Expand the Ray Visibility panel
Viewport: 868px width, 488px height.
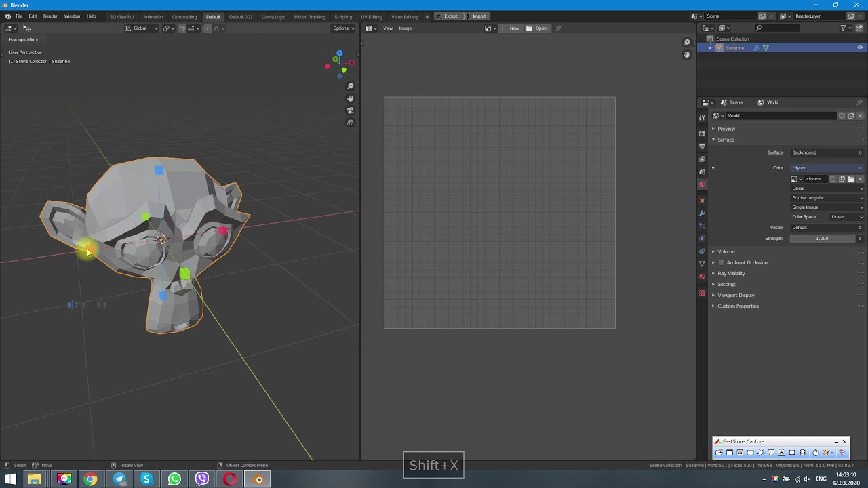pos(731,273)
